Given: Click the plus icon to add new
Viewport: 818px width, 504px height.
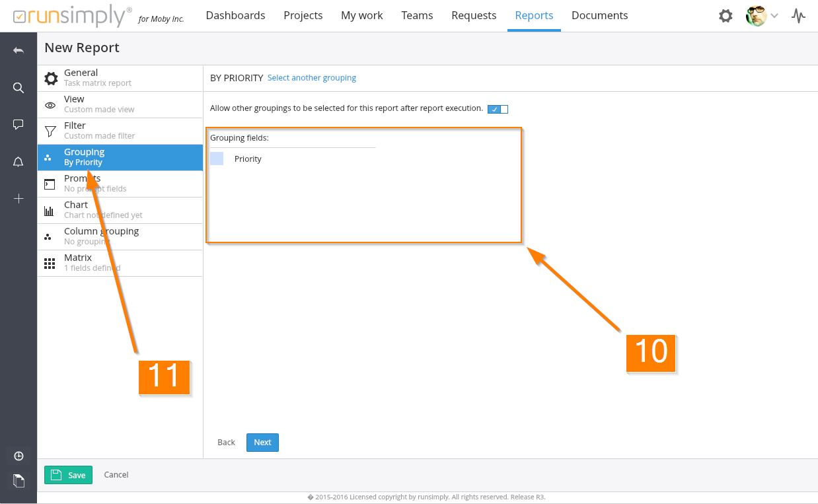Looking at the screenshot, I should (x=19, y=198).
